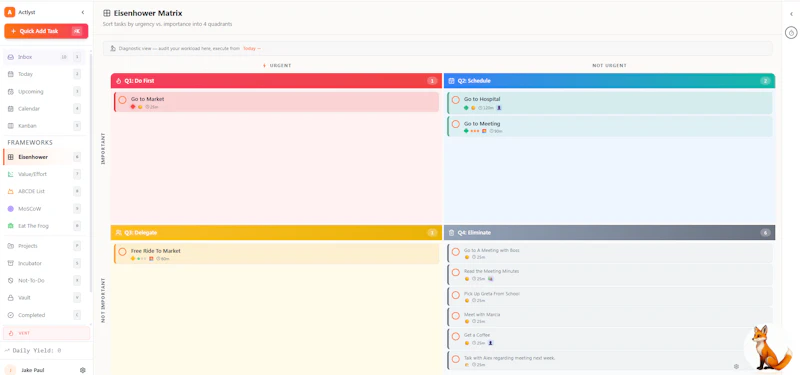
Task: Check off Pick Up Greta From School
Action: coord(456,295)
